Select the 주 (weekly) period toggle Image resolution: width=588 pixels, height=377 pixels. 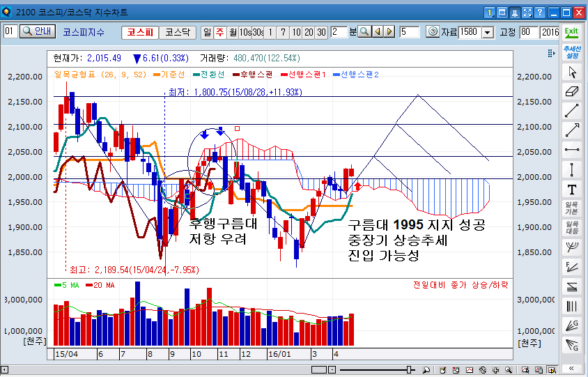click(219, 32)
